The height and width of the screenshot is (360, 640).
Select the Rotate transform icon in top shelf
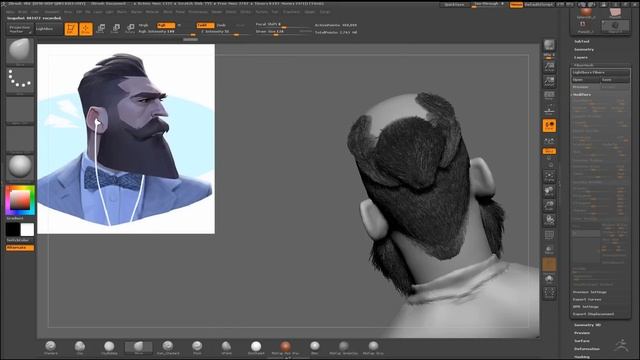pos(130,29)
